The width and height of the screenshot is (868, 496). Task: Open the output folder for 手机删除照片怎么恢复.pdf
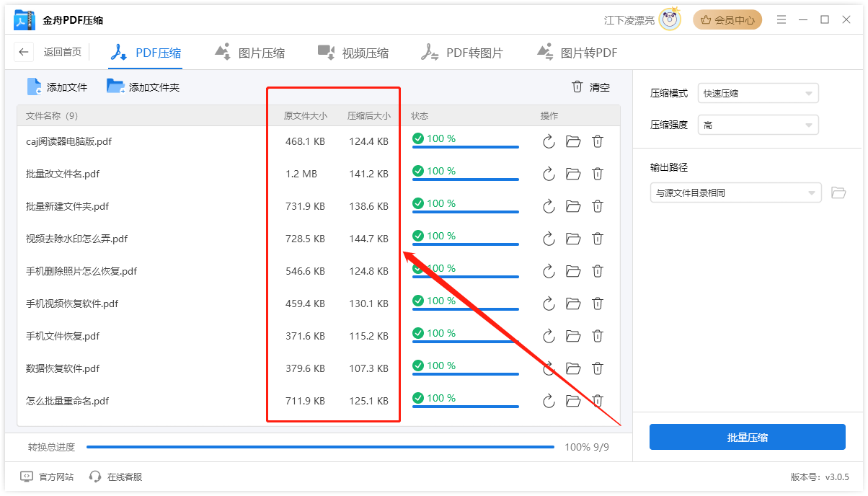pos(573,272)
